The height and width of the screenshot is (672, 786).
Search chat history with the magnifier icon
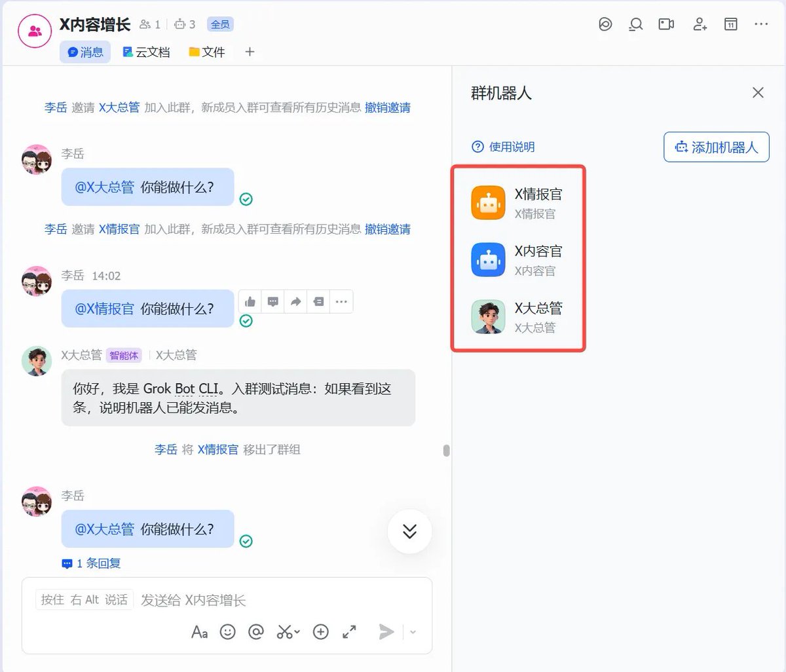[x=635, y=24]
